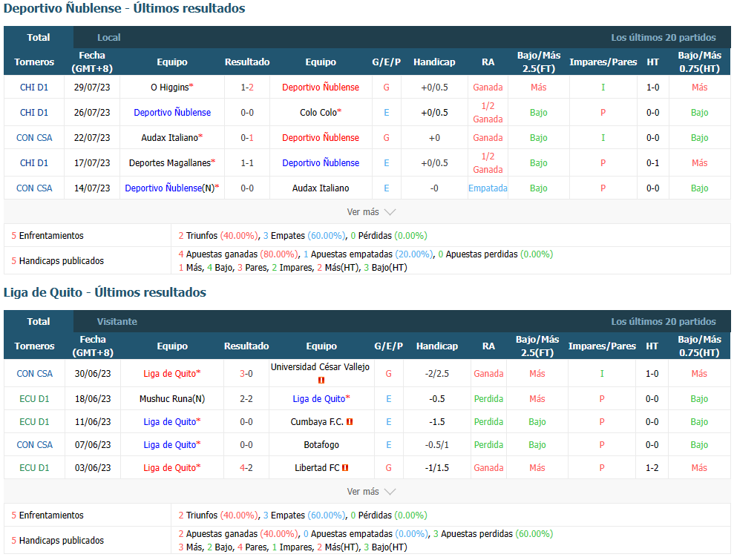Click the 4-2 result versus Libertad FC

pyautogui.click(x=246, y=468)
